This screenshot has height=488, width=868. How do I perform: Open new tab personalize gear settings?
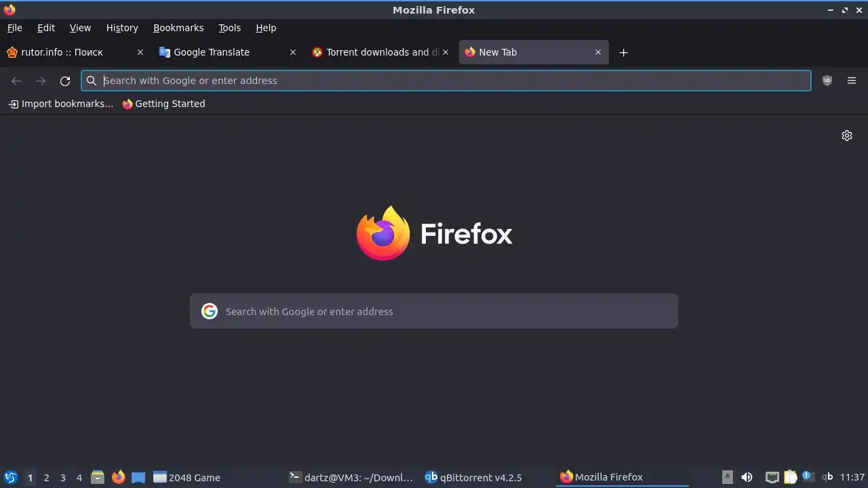847,136
